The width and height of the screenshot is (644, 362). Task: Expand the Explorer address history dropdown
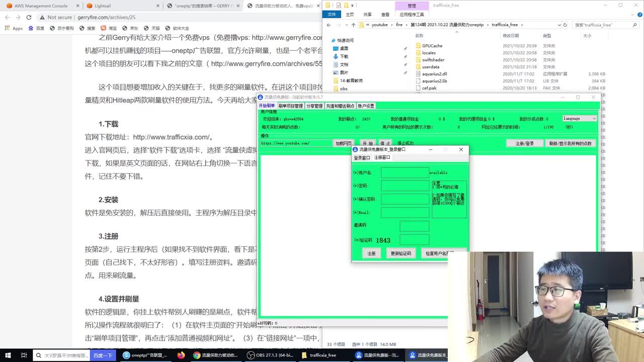tap(559, 25)
